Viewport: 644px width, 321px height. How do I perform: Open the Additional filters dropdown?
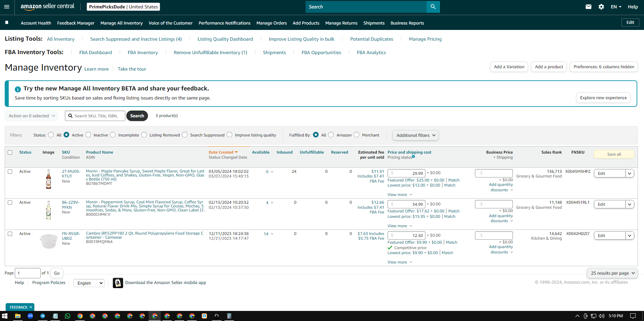(415, 135)
